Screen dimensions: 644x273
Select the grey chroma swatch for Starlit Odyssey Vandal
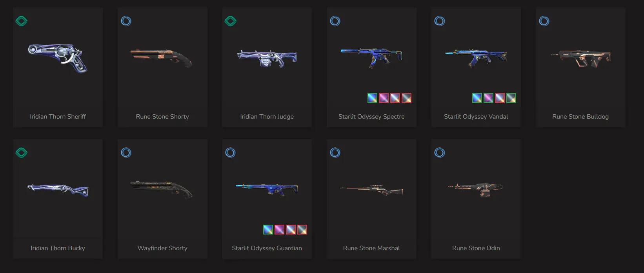(x=511, y=98)
